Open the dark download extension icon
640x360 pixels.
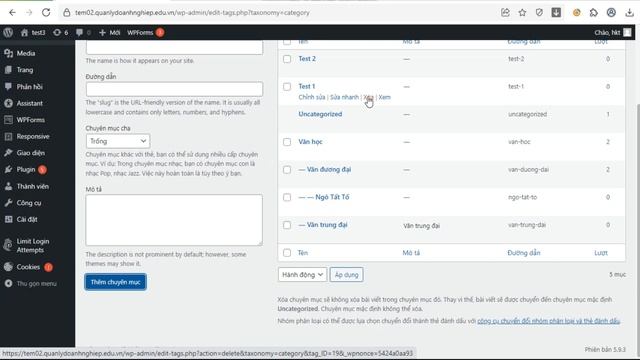pyautogui.click(x=556, y=13)
